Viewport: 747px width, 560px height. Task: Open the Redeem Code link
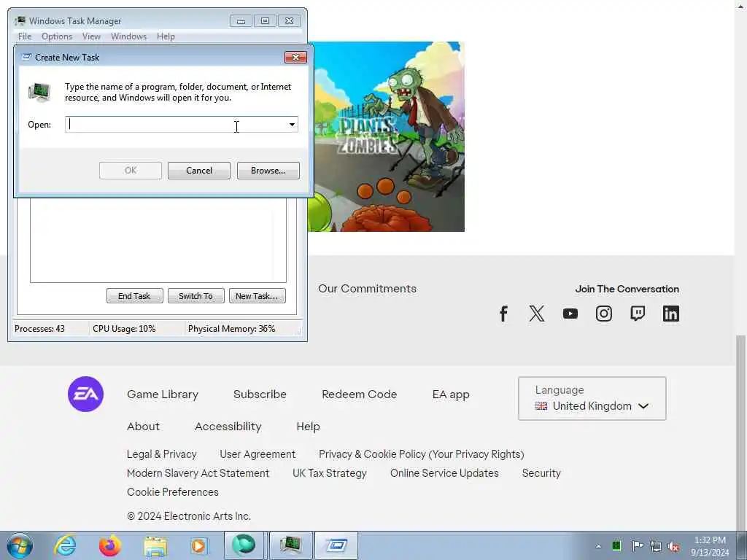[x=359, y=394]
